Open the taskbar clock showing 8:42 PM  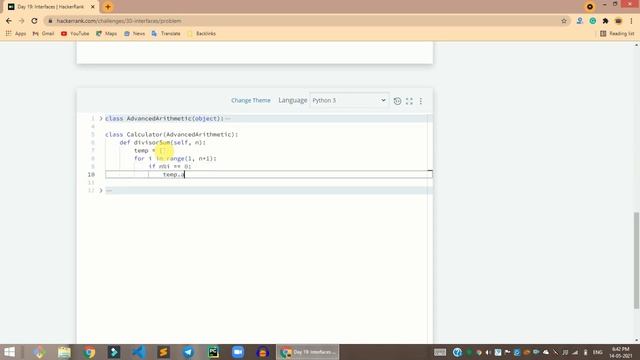pyautogui.click(x=621, y=352)
